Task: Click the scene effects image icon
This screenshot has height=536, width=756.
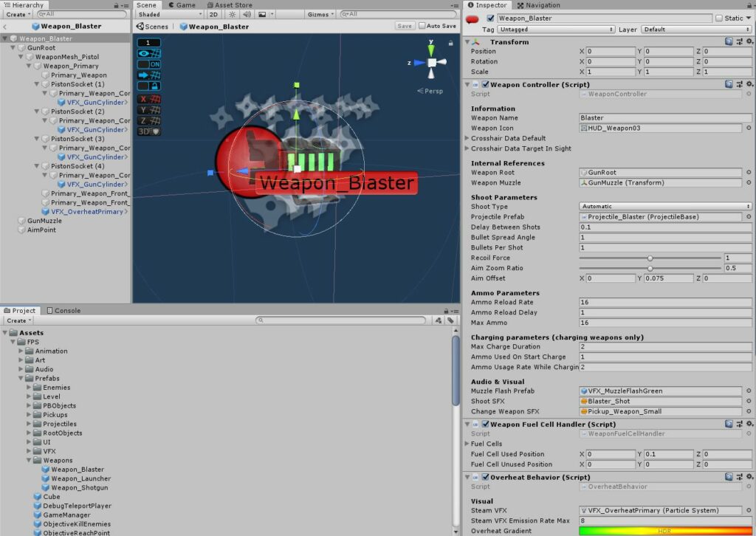Action: pyautogui.click(x=261, y=14)
